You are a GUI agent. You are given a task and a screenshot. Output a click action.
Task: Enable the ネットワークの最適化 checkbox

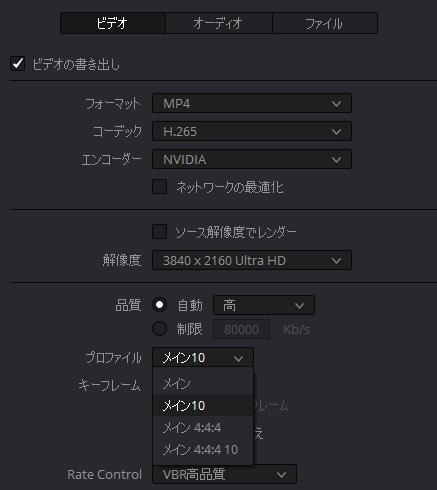click(x=160, y=187)
